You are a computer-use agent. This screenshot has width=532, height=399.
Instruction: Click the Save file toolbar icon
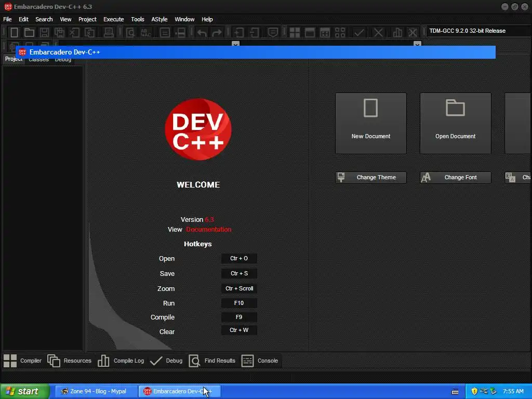point(44,33)
